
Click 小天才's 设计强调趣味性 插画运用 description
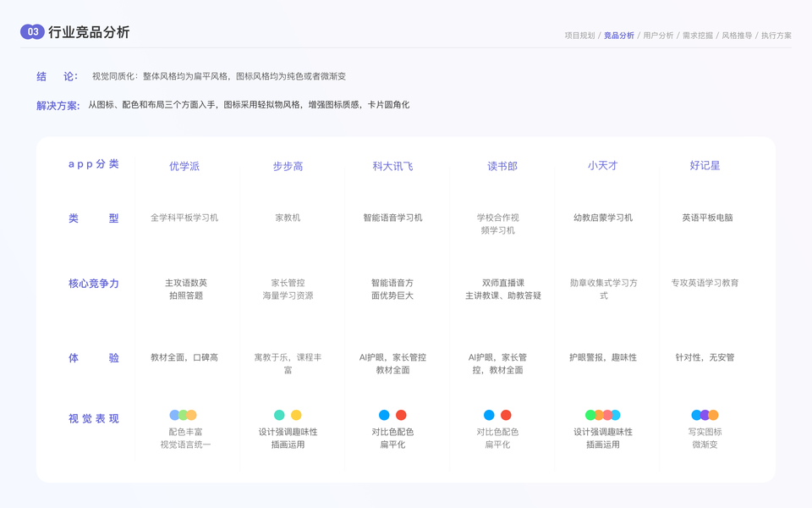pyautogui.click(x=603, y=438)
